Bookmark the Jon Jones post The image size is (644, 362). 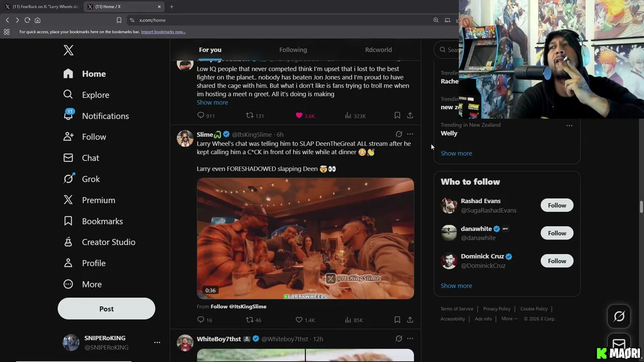pos(397,116)
